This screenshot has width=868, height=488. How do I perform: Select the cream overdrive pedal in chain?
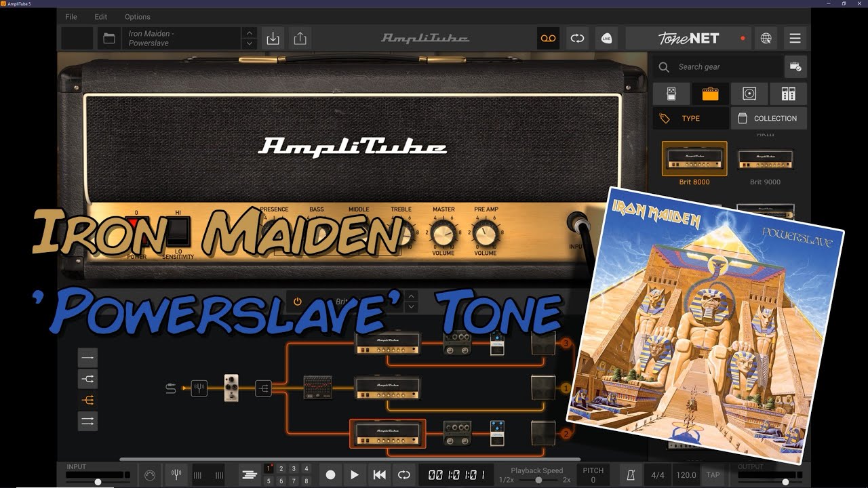231,388
